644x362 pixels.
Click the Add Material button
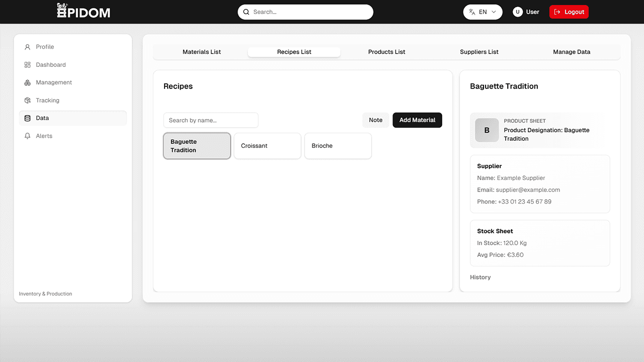(x=417, y=120)
